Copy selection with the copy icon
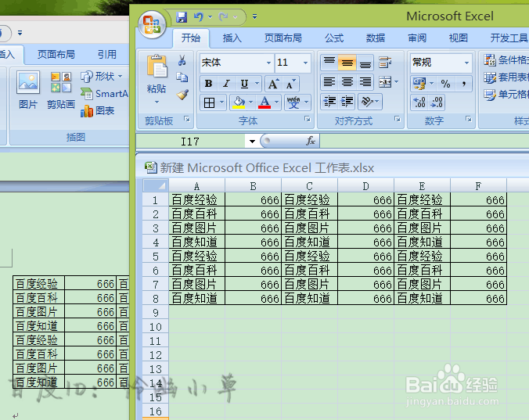The image size is (529, 420). coord(182,77)
